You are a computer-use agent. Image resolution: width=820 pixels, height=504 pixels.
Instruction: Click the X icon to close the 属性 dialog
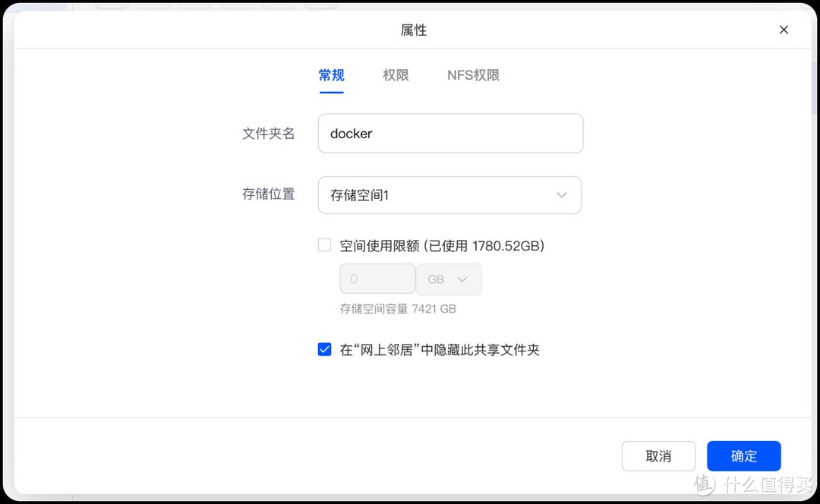pyautogui.click(x=784, y=30)
